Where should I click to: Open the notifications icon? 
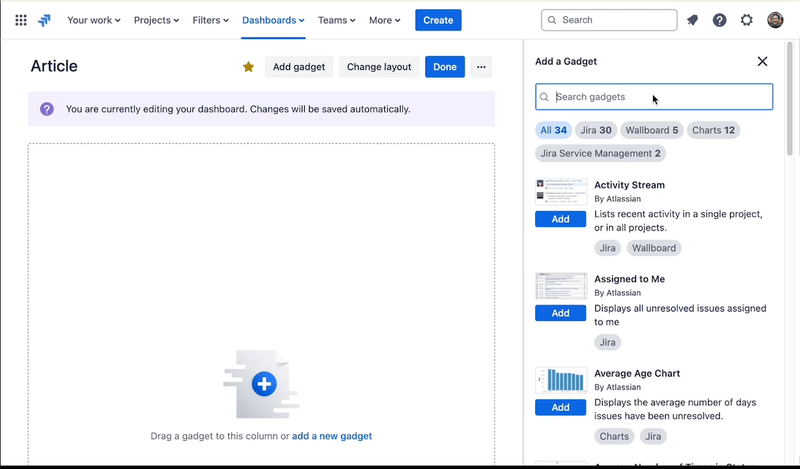pyautogui.click(x=692, y=20)
